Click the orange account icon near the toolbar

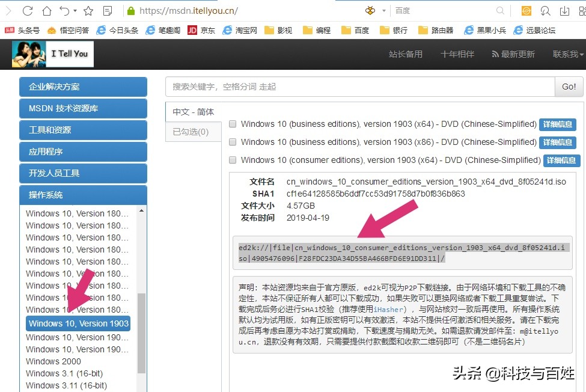click(526, 10)
